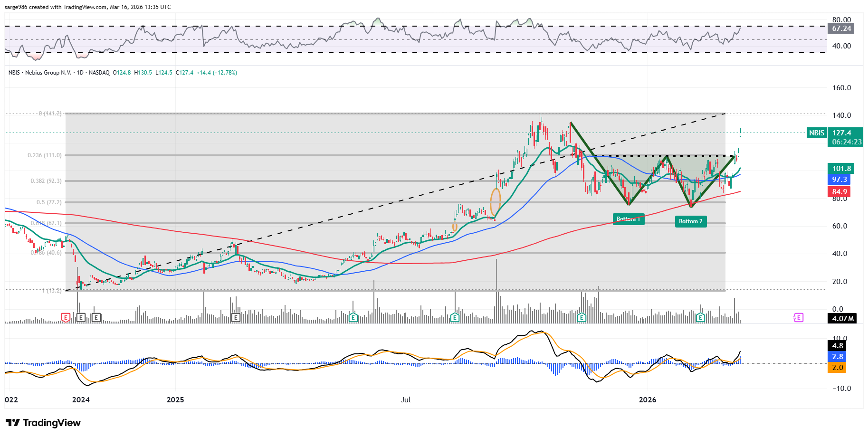Click the volume label 4.07M

point(843,319)
